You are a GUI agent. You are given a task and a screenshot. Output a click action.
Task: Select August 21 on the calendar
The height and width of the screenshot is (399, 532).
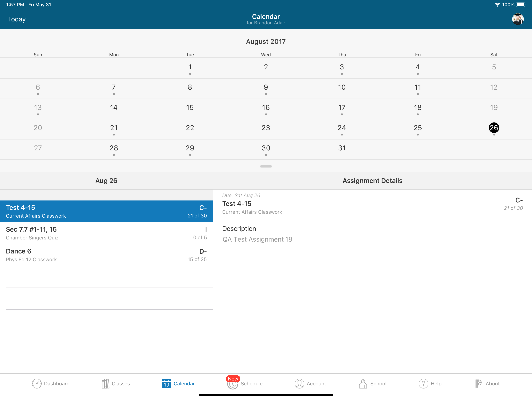(x=114, y=128)
